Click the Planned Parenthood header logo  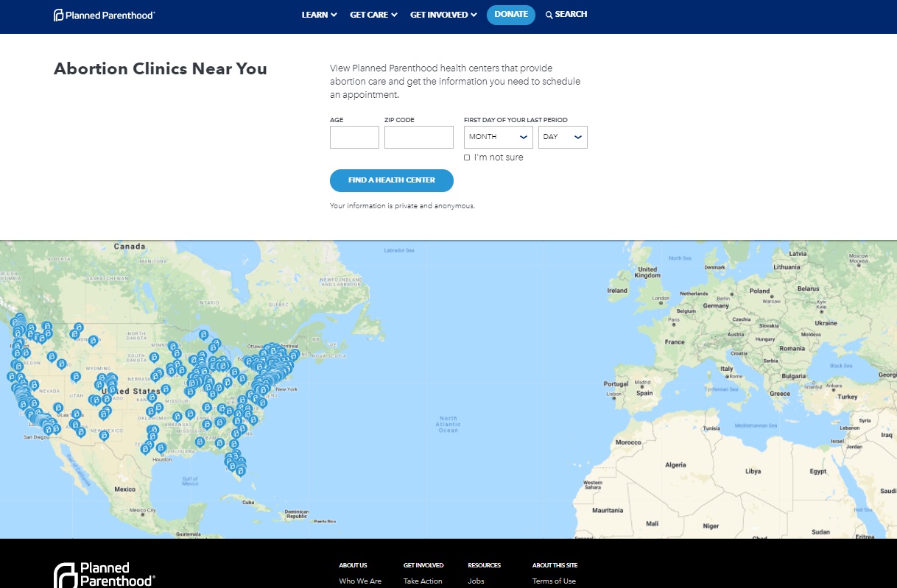point(104,15)
